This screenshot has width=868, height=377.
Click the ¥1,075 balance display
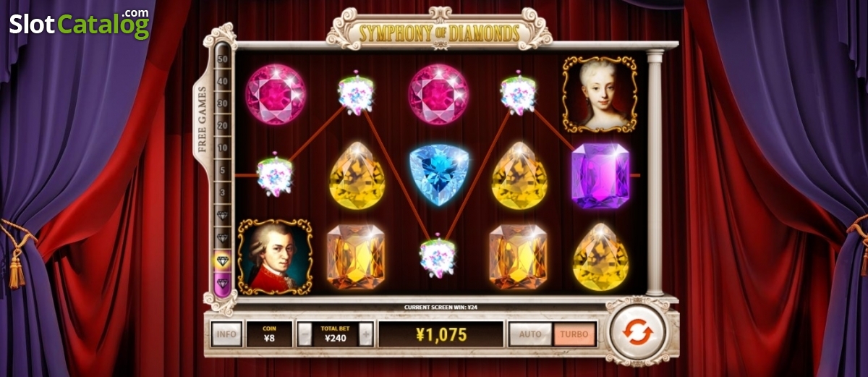[x=441, y=334]
